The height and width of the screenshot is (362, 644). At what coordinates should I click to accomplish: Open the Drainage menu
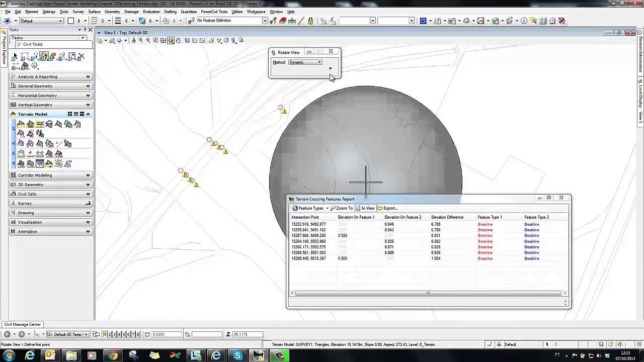tap(131, 12)
